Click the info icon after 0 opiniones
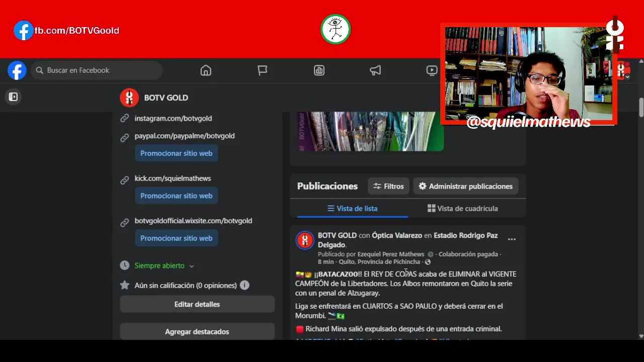The height and width of the screenshot is (362, 644). tap(245, 285)
